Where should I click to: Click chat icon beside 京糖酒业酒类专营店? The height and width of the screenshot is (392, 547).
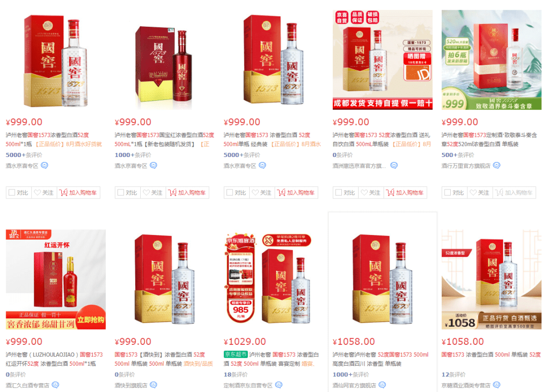point(497,385)
